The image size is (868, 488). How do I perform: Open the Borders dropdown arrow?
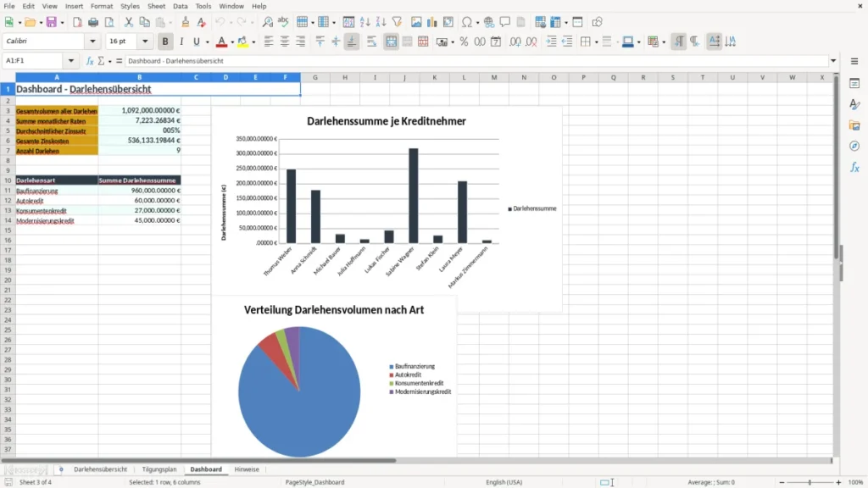click(596, 42)
